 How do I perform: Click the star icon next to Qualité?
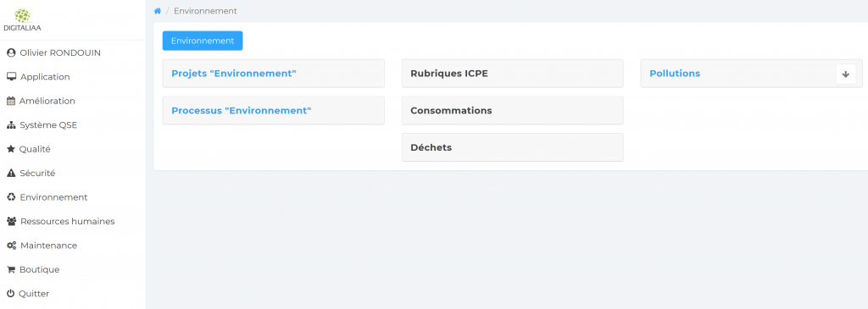[x=10, y=149]
